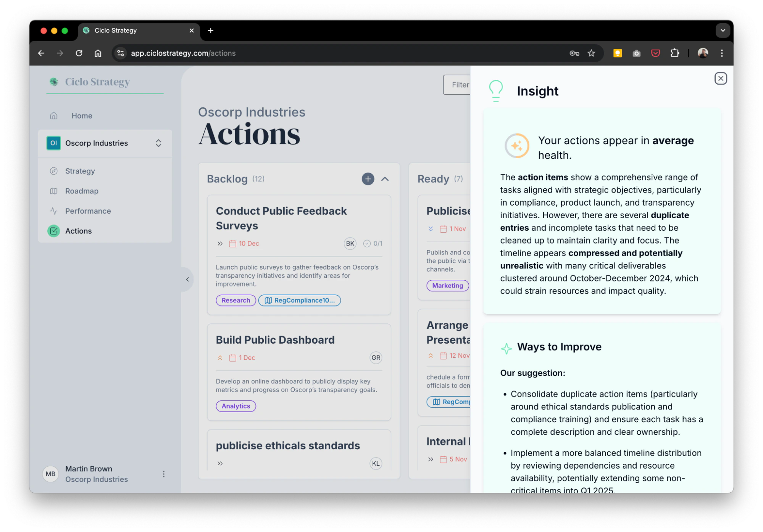Click the Filter button
This screenshot has width=763, height=532.
pyautogui.click(x=457, y=85)
